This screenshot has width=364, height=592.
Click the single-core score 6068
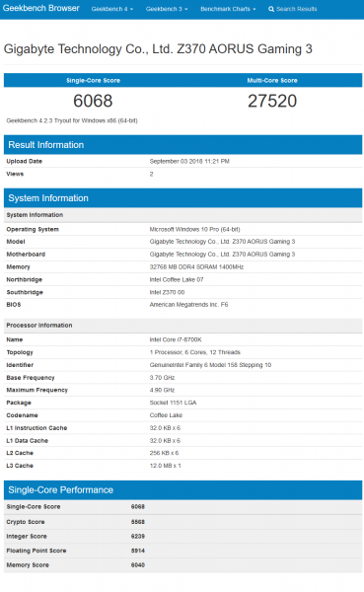pyautogui.click(x=93, y=101)
